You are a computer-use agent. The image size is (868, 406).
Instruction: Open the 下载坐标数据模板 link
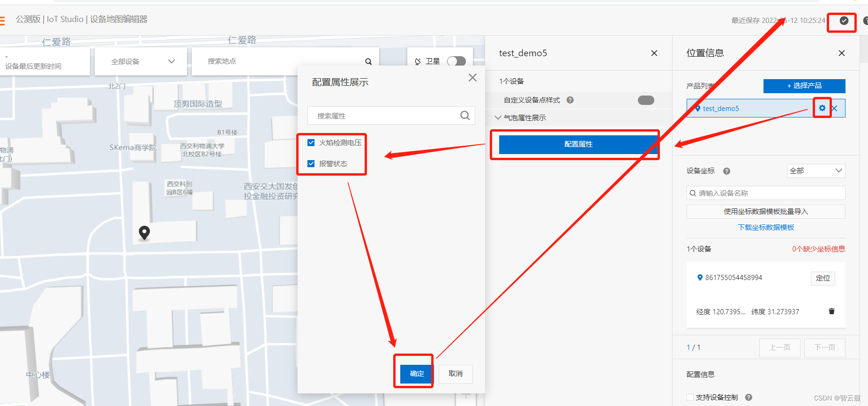(x=766, y=227)
